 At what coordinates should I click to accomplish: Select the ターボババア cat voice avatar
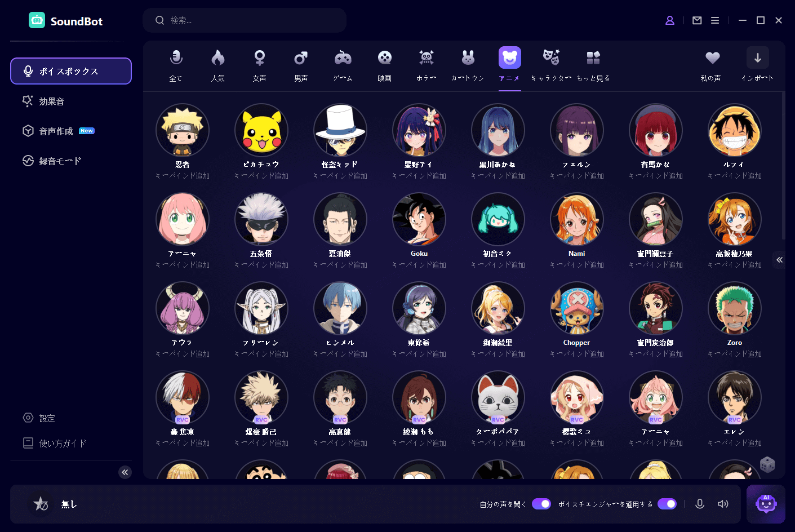[498, 397]
